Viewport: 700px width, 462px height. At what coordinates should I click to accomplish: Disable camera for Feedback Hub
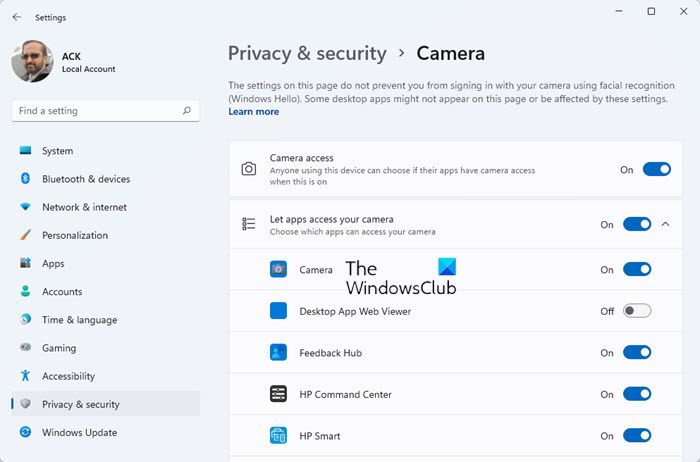coord(636,353)
